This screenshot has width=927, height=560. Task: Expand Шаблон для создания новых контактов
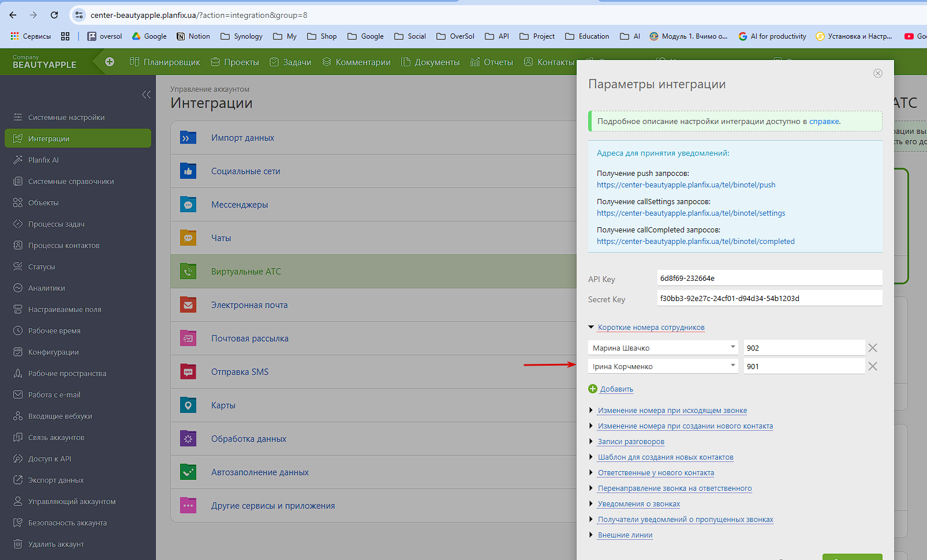click(666, 457)
